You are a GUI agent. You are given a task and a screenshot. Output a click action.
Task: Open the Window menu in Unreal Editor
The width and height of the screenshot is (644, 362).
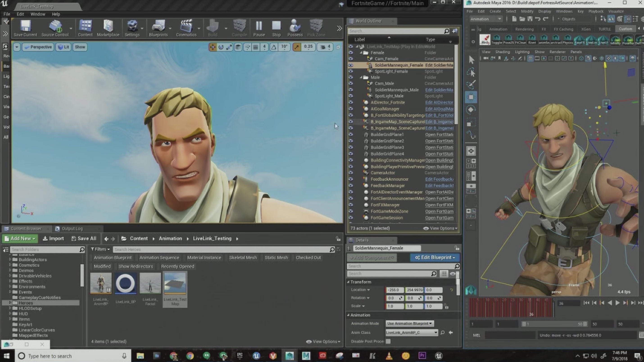point(38,14)
